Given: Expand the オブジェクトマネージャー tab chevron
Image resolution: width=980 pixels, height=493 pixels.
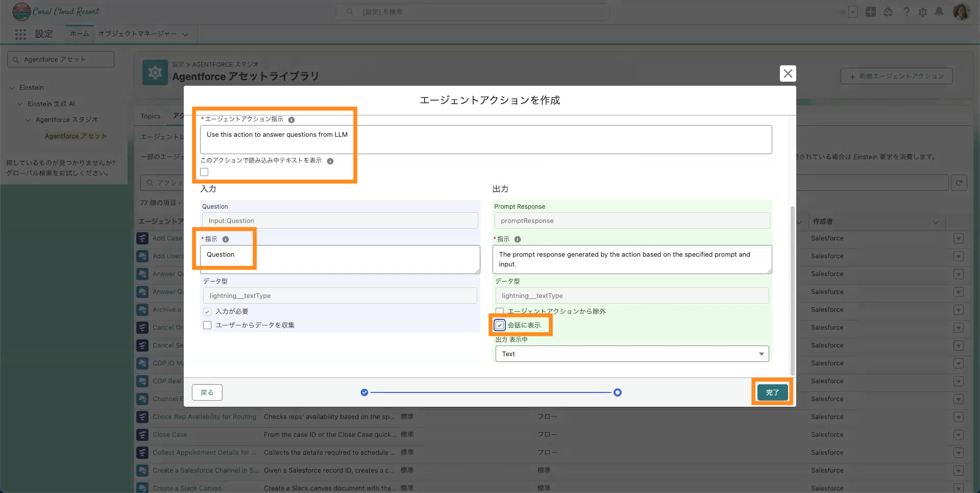Looking at the screenshot, I should (x=185, y=34).
